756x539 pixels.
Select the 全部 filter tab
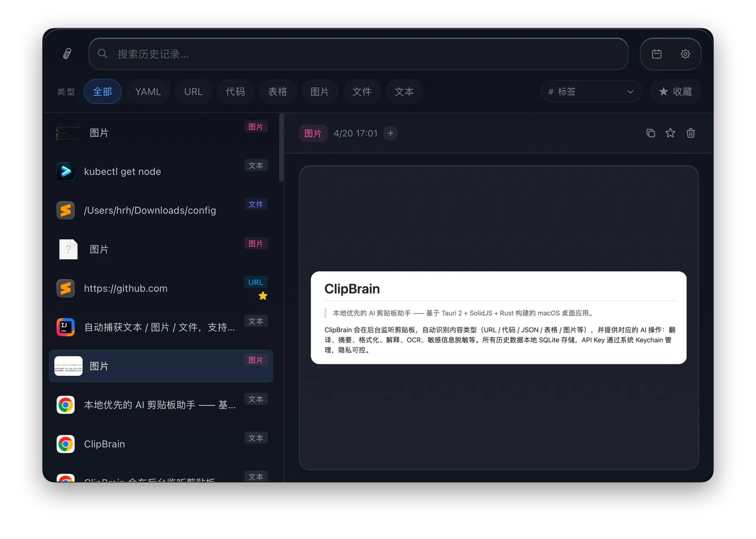point(103,92)
